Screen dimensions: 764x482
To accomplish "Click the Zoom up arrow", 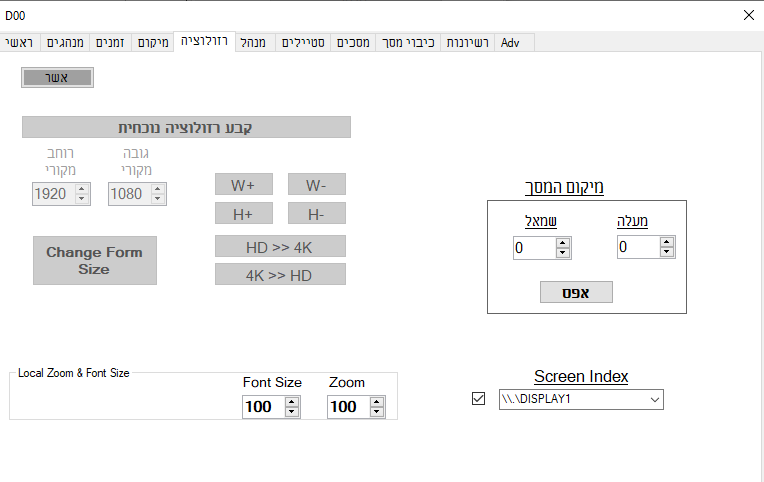I will click(x=377, y=402).
